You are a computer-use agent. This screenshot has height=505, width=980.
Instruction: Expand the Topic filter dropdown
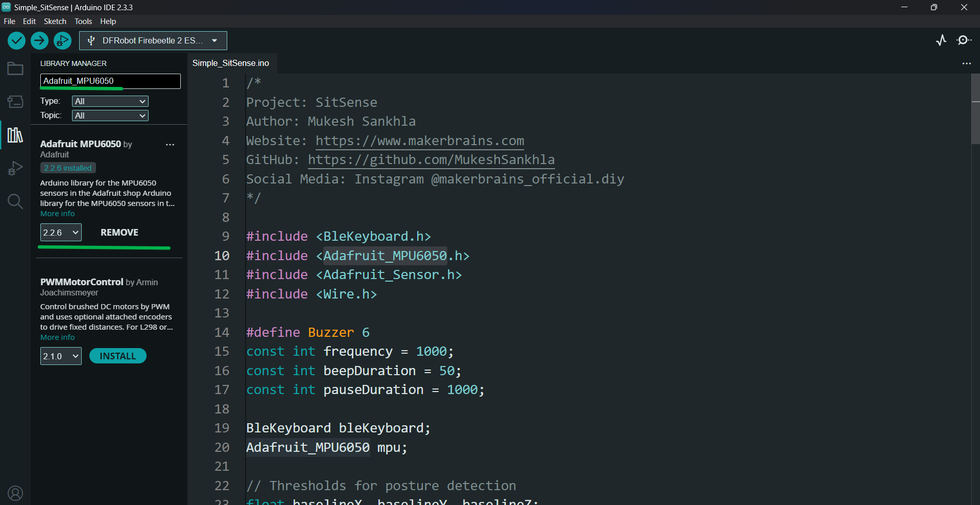pos(110,116)
